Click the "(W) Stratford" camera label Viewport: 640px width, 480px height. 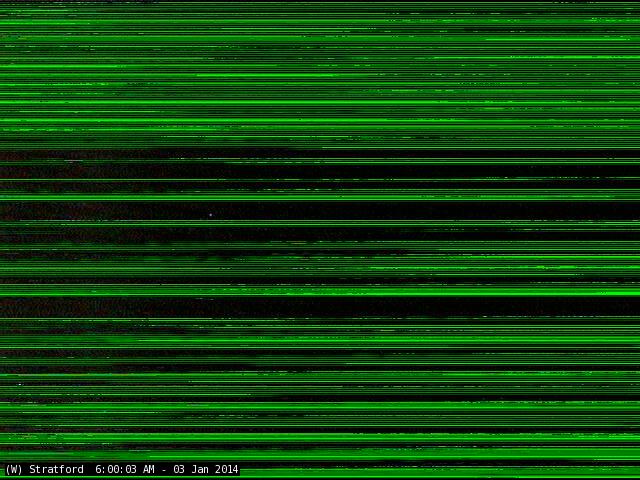(44, 469)
